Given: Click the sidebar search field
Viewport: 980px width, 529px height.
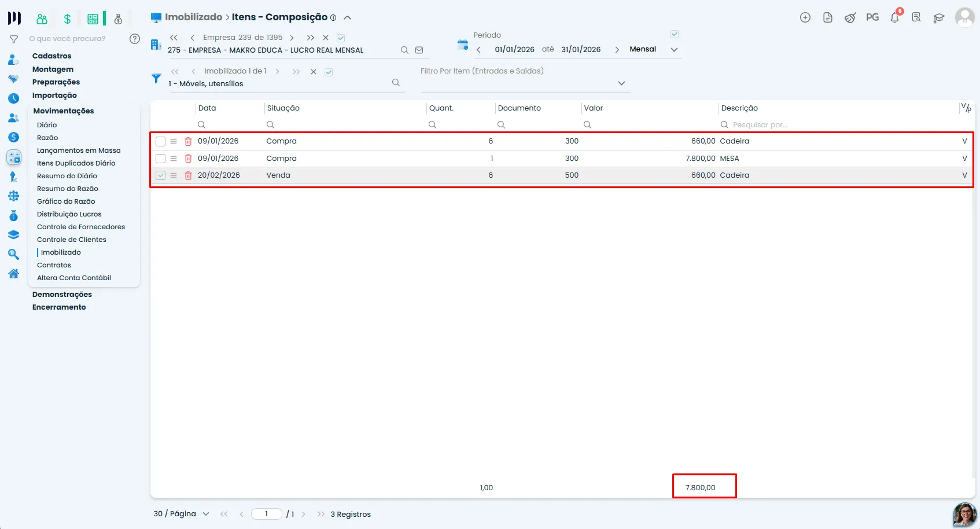Looking at the screenshot, I should [75, 39].
